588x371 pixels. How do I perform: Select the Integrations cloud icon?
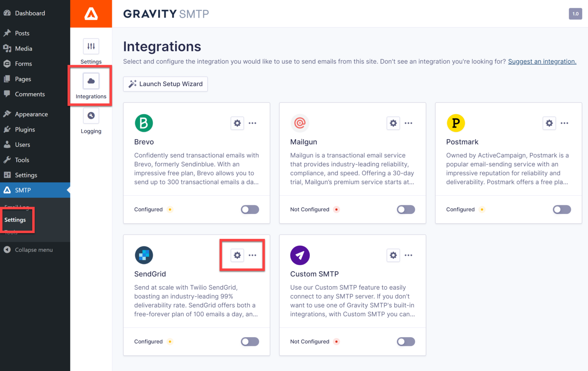pyautogui.click(x=91, y=81)
